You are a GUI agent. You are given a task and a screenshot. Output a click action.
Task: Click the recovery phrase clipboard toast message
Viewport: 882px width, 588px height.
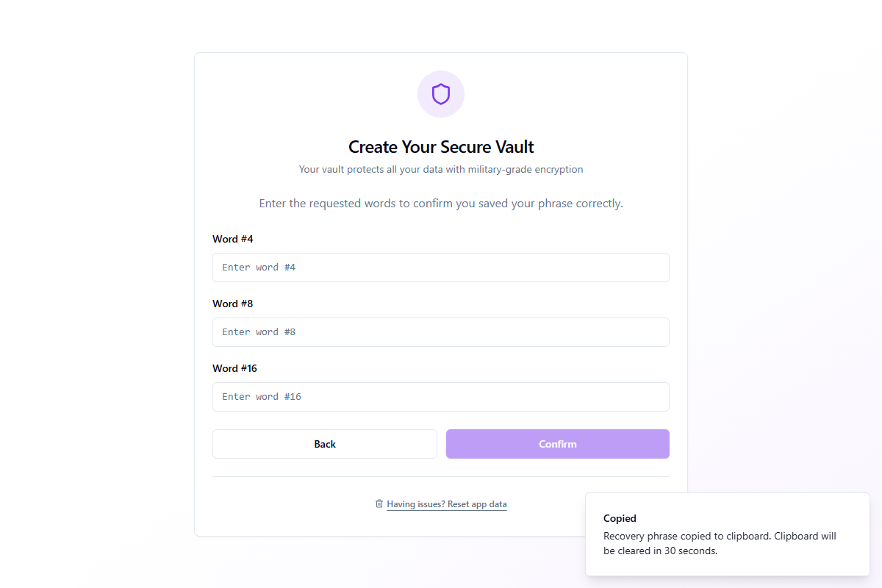pos(720,543)
